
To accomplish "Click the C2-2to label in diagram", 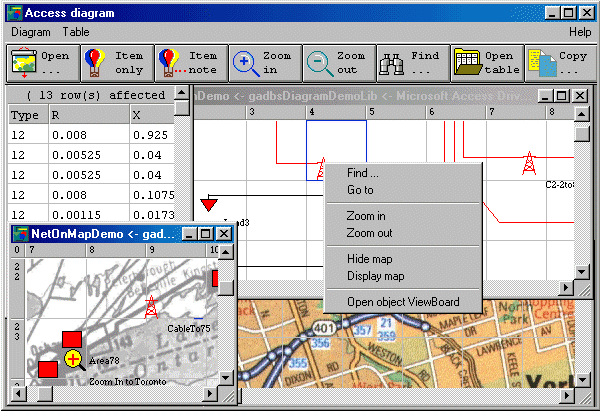I will 559,185.
